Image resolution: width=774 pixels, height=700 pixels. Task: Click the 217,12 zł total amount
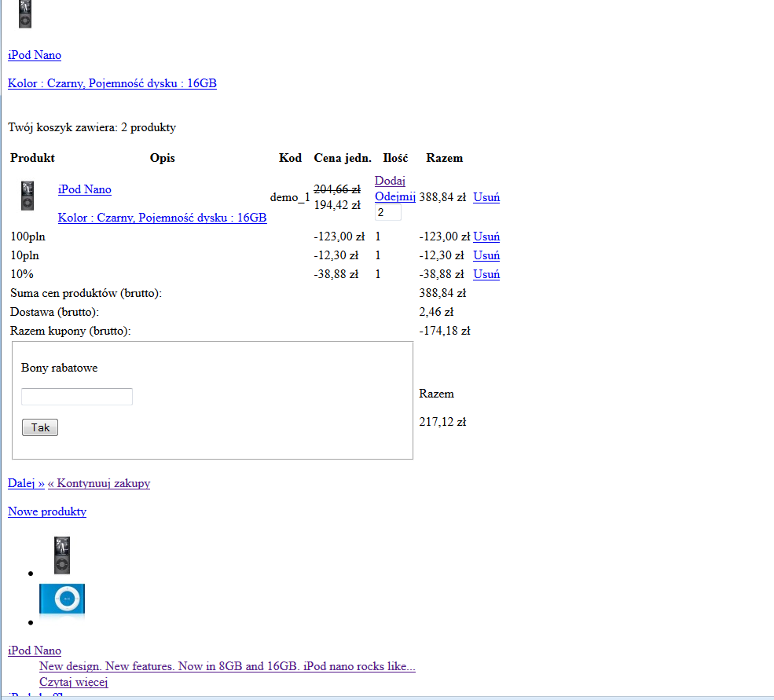(x=442, y=422)
